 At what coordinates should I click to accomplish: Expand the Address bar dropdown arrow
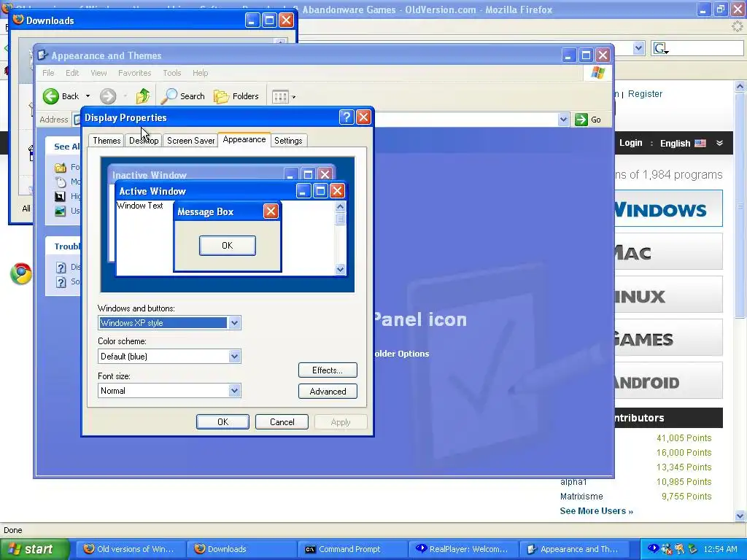(x=563, y=120)
